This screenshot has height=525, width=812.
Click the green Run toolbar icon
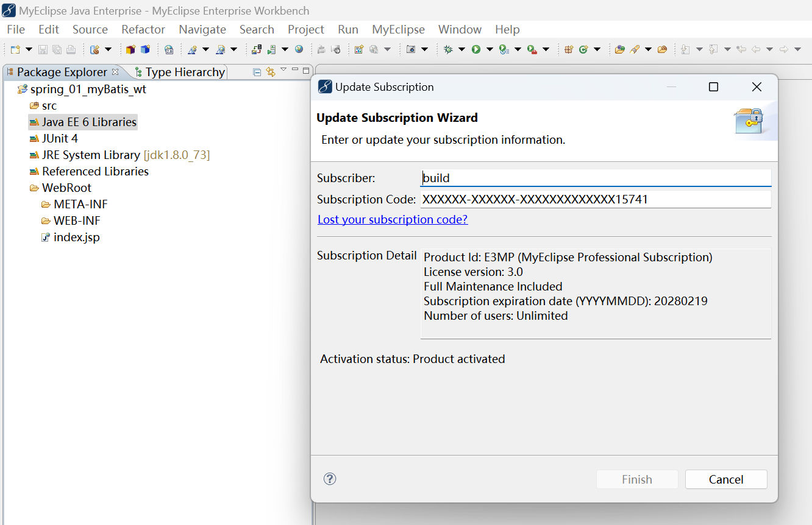pyautogui.click(x=476, y=49)
